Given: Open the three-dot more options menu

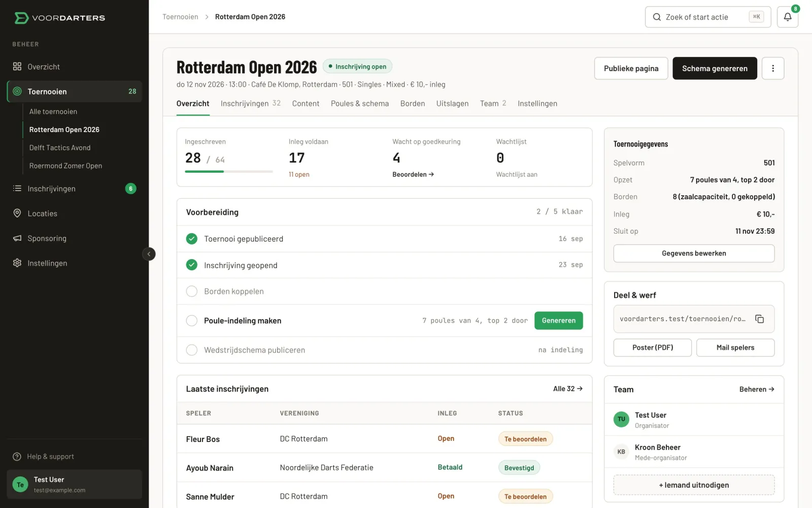Looking at the screenshot, I should [773, 68].
